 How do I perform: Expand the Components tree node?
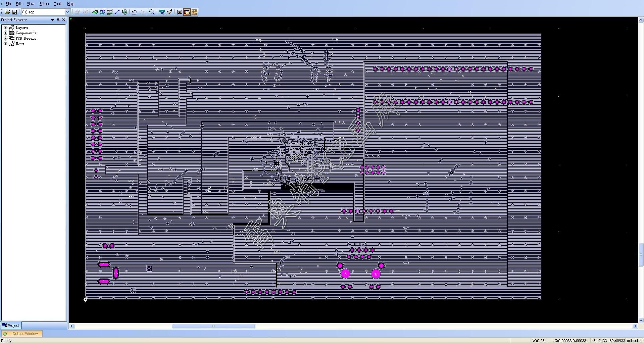(x=5, y=33)
